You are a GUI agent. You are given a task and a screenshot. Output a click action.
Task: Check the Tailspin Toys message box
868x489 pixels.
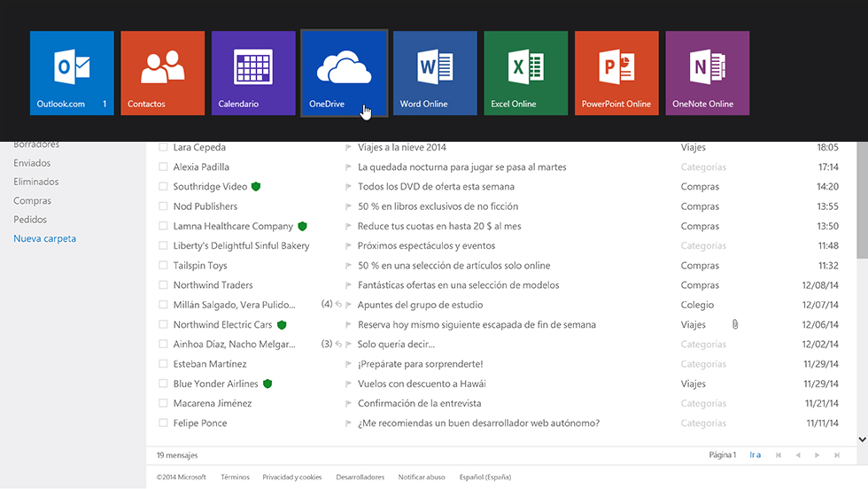(163, 265)
